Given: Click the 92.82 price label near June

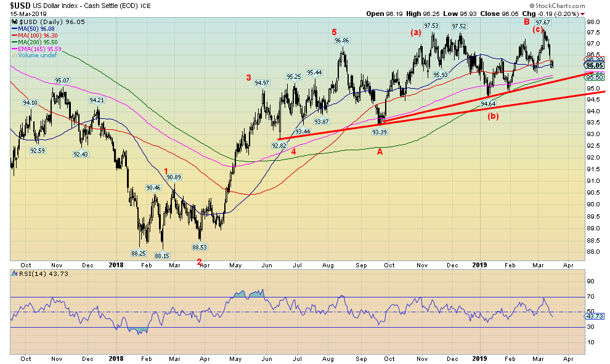Looking at the screenshot, I should pos(280,145).
